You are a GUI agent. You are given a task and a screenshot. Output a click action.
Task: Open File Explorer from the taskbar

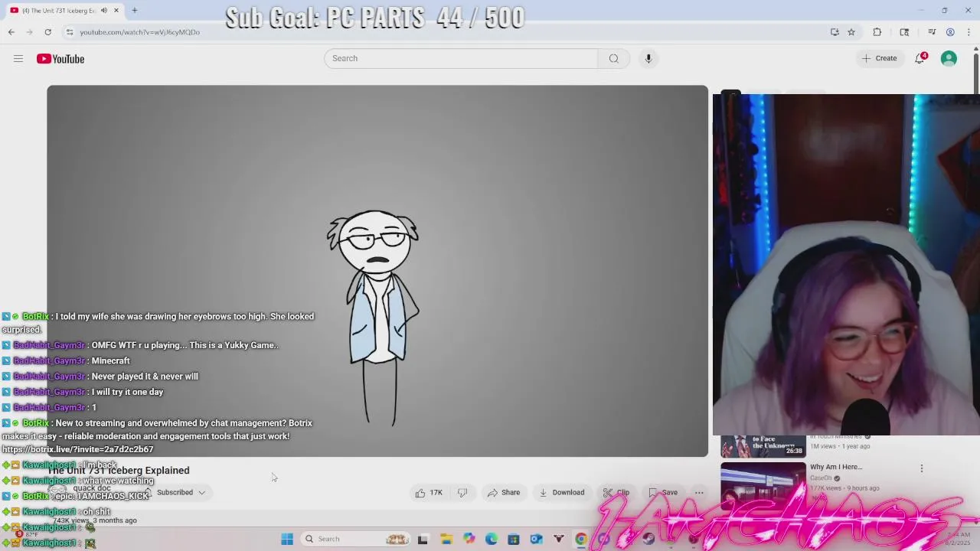446,539
